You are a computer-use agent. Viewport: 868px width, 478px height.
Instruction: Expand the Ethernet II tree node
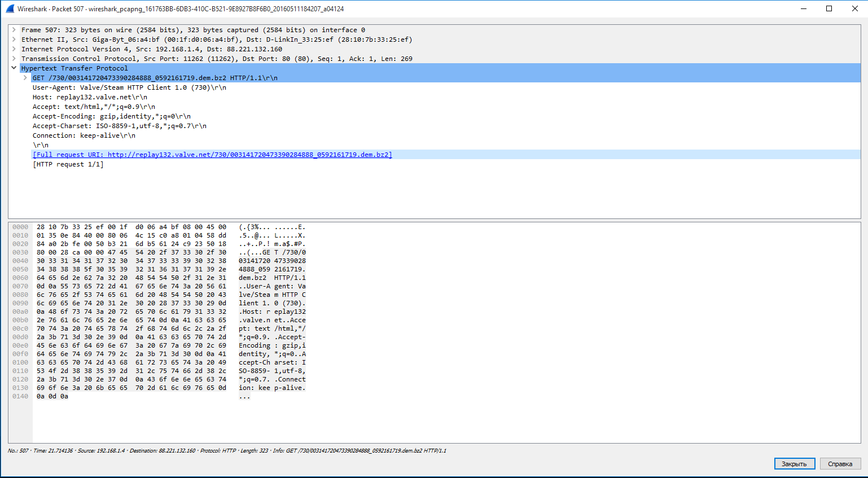(14, 40)
